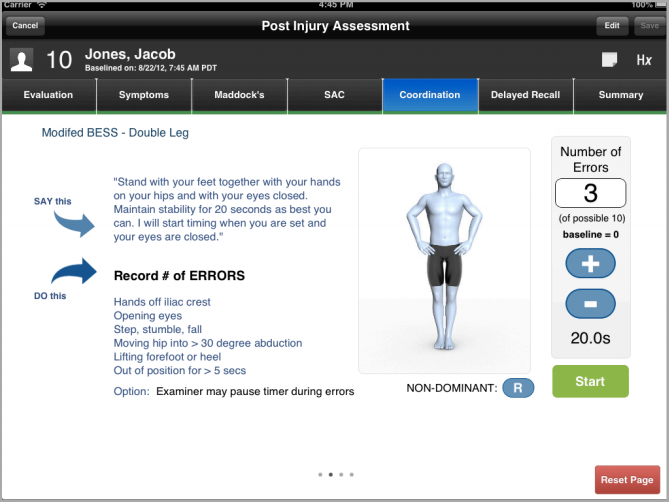This screenshot has height=502, width=670.
Task: Open the Maddock's tab
Action: click(x=239, y=95)
